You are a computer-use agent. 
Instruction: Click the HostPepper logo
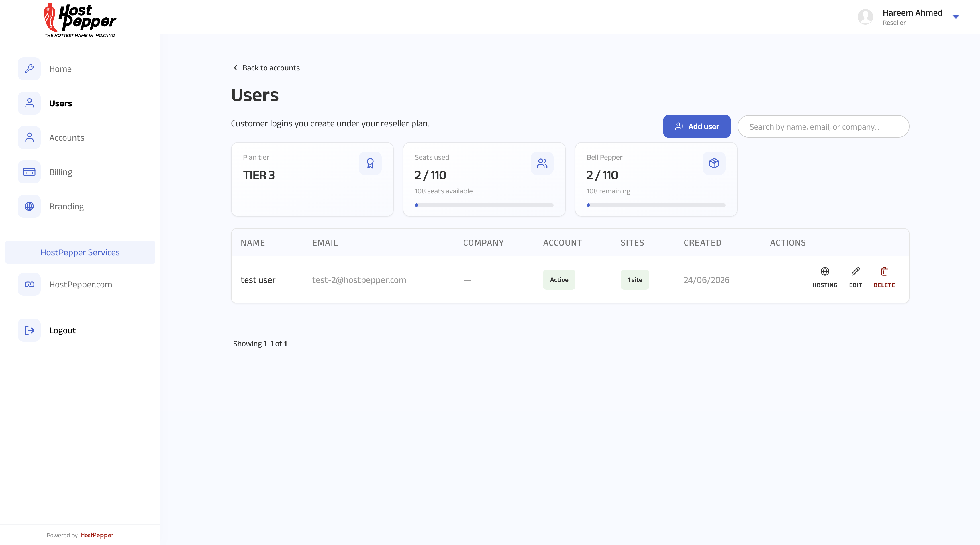tap(80, 20)
